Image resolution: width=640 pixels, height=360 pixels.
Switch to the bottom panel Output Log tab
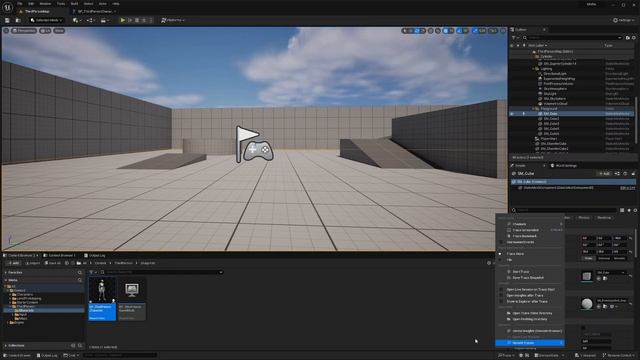tap(95, 256)
